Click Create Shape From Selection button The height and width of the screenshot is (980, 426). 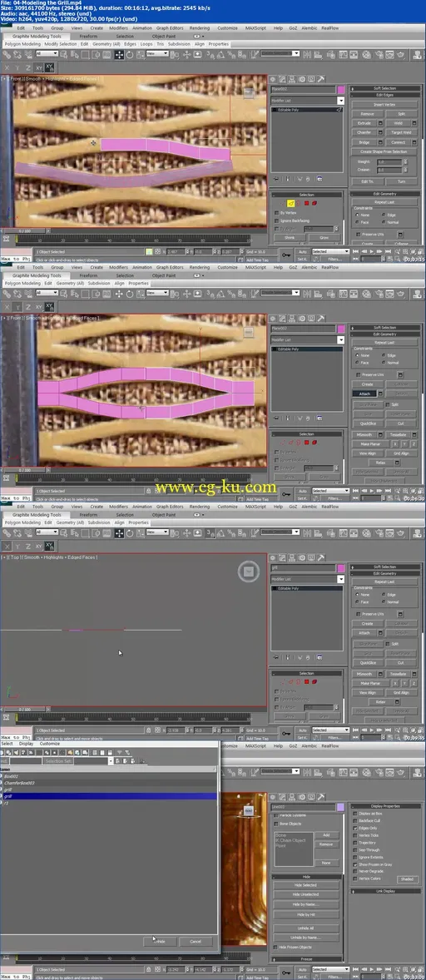click(x=384, y=151)
